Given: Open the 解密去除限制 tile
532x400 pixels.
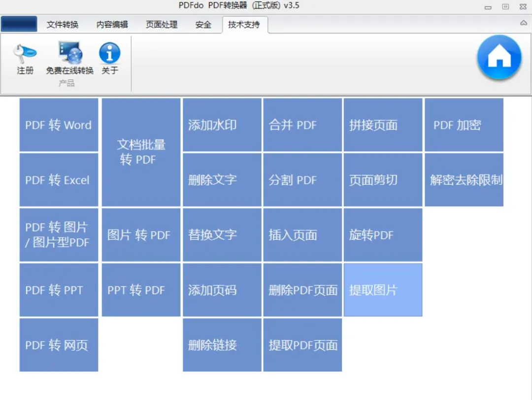Looking at the screenshot, I should coord(464,180).
